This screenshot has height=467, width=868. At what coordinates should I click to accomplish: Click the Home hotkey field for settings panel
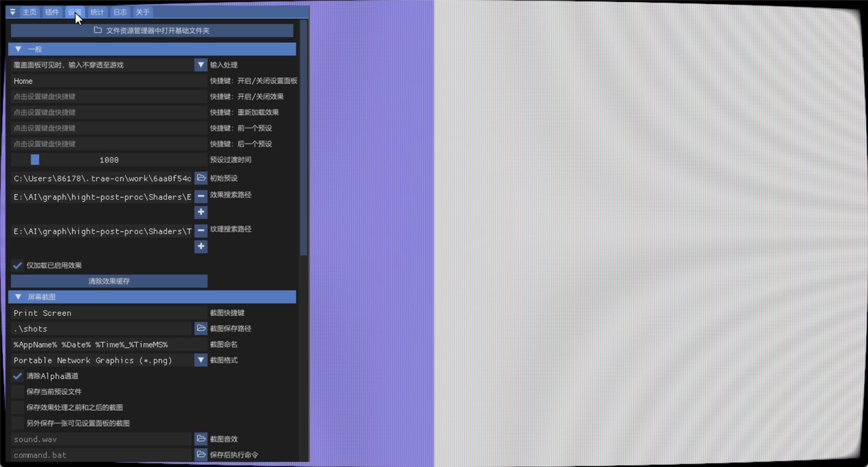[x=108, y=81]
